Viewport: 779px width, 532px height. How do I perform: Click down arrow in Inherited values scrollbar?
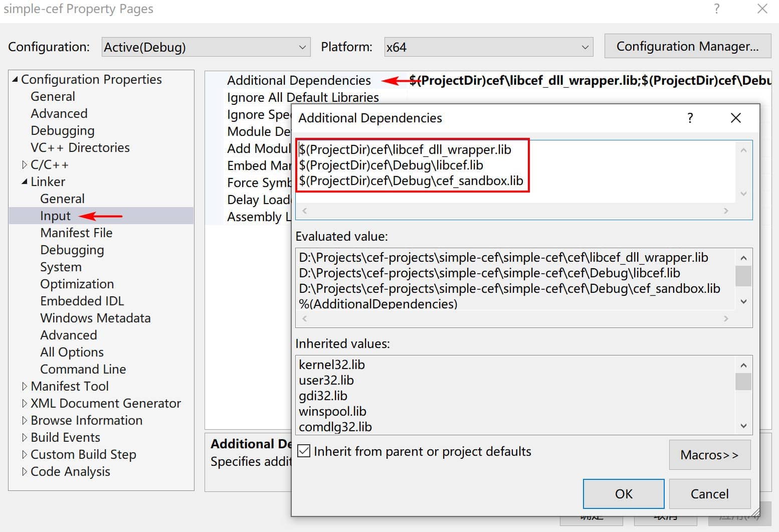click(x=743, y=426)
